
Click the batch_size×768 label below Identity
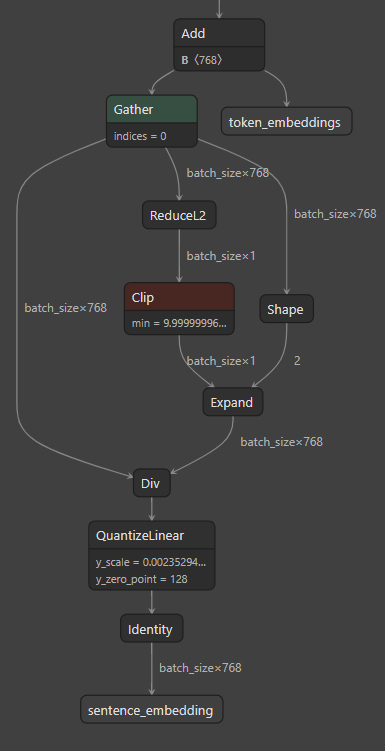[200, 668]
